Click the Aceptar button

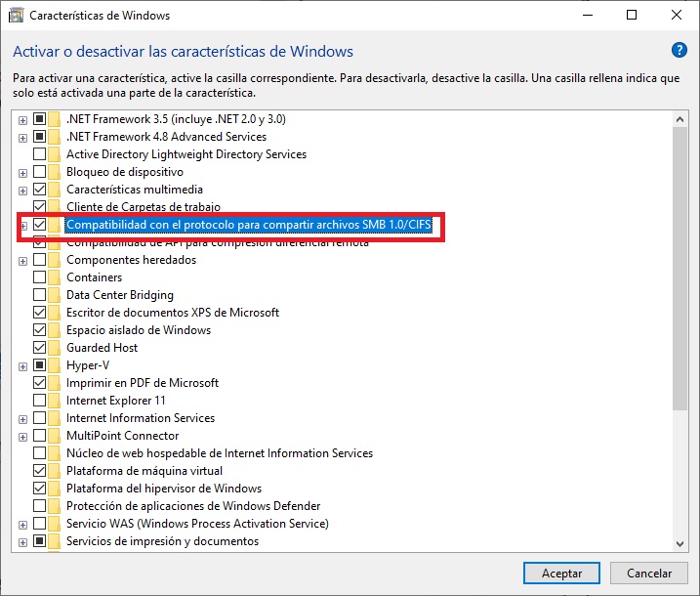tap(561, 574)
